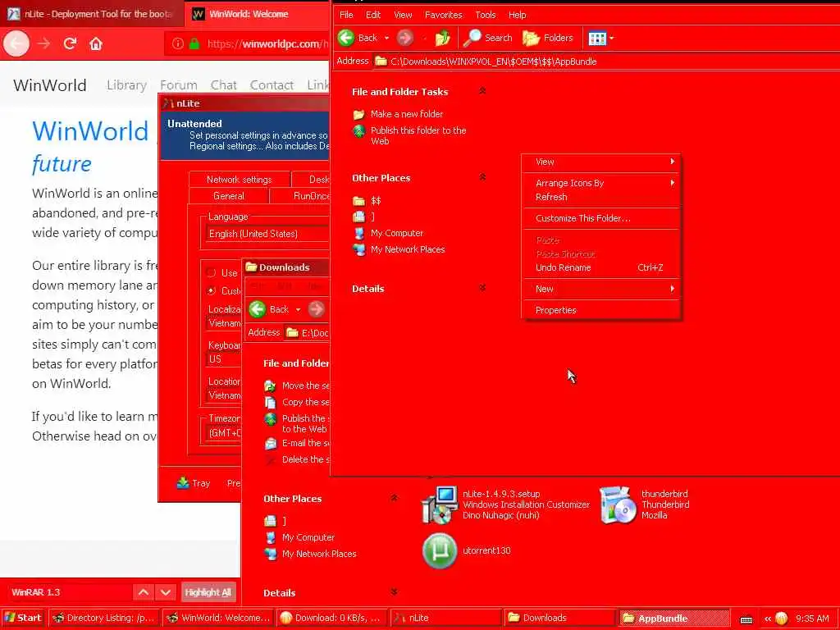Image resolution: width=840 pixels, height=630 pixels.
Task: Click Highlight All in find bar
Action: [x=208, y=592]
